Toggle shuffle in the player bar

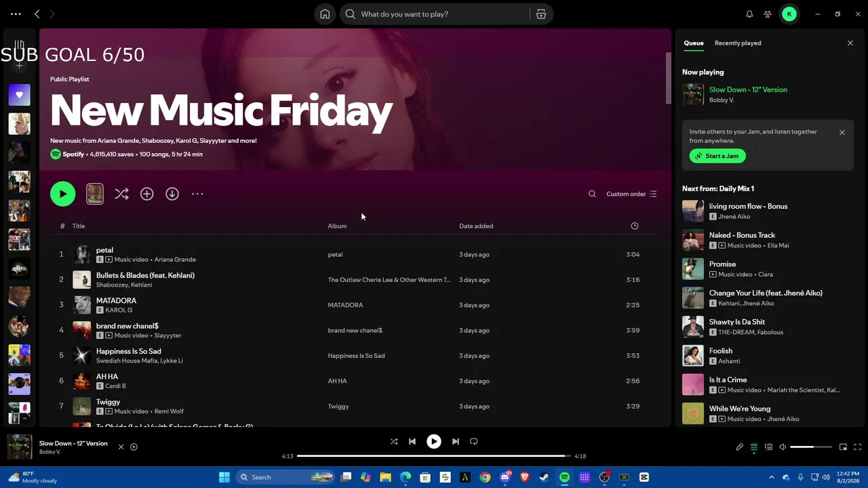pyautogui.click(x=394, y=441)
